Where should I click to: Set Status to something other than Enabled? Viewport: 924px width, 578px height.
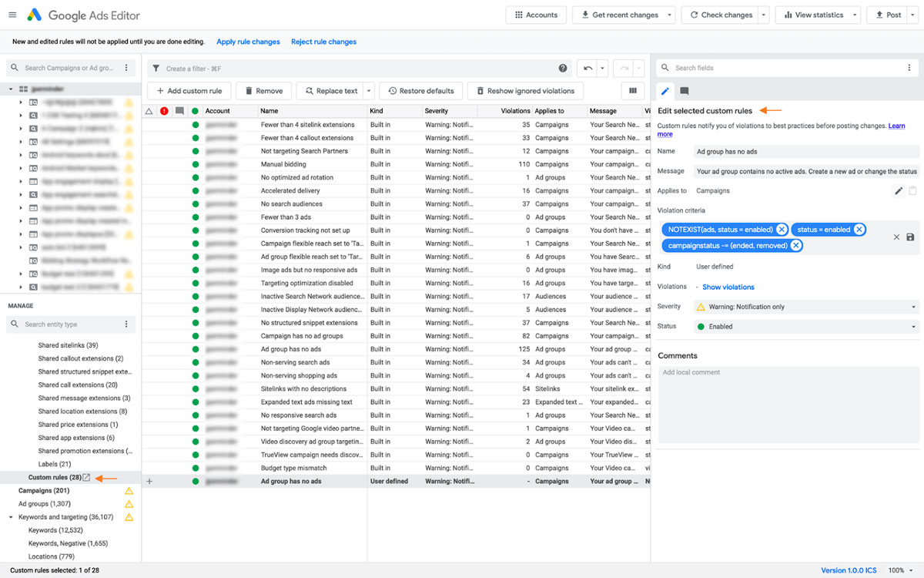806,326
